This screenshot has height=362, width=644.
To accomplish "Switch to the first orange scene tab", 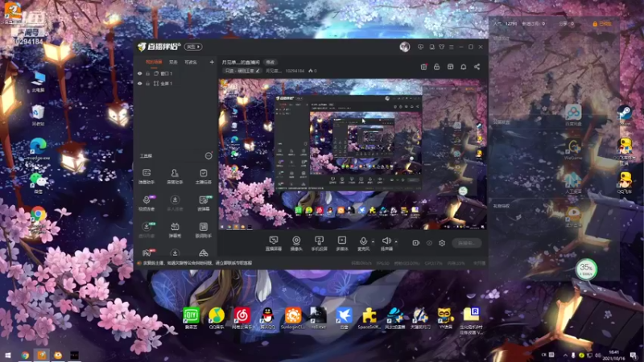I will pos(154,63).
